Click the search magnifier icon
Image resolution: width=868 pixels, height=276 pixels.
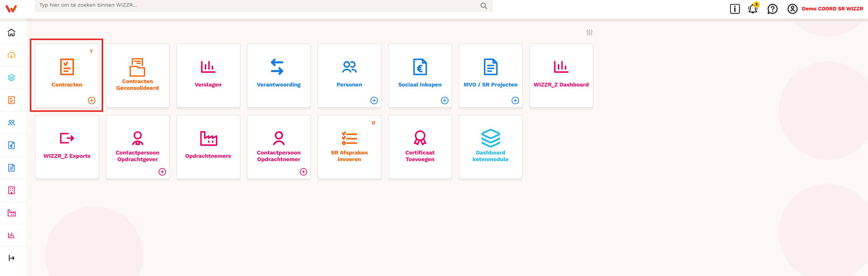click(x=484, y=6)
